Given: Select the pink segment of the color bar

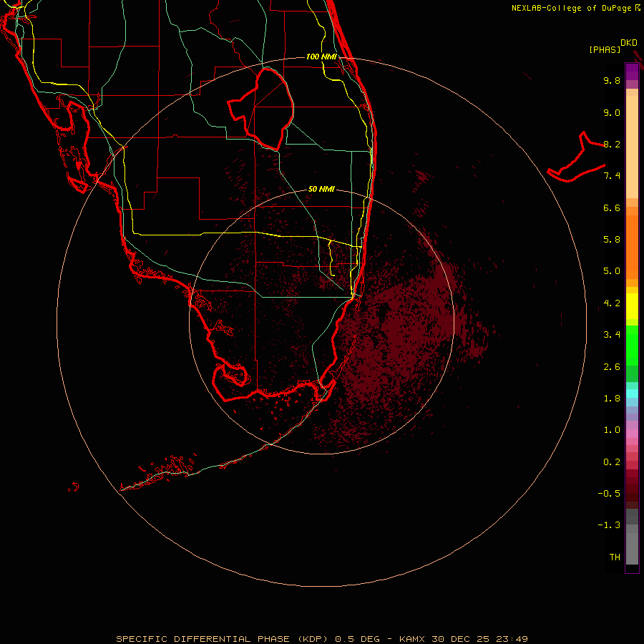Looking at the screenshot, I should (632, 434).
